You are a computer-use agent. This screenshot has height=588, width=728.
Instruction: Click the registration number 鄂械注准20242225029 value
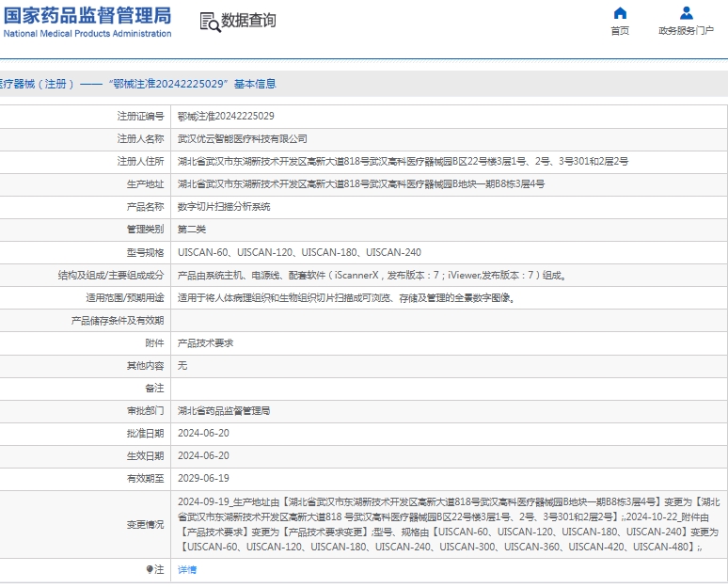coord(226,116)
